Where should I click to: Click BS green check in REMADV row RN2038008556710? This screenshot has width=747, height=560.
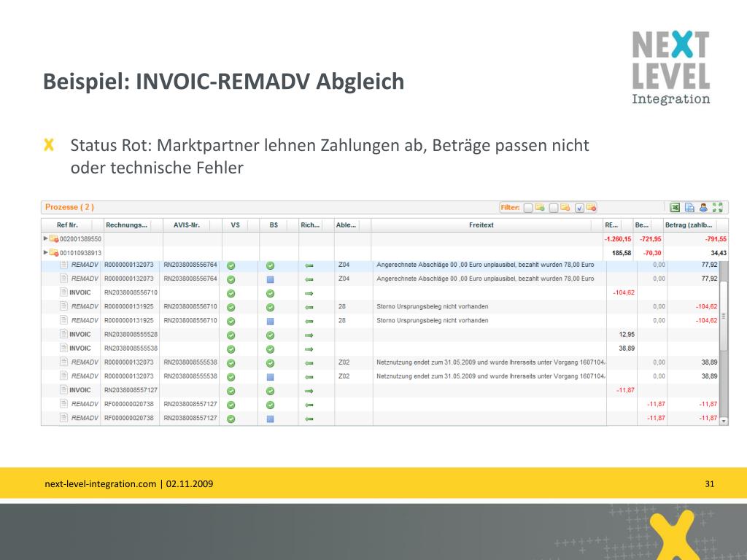pyautogui.click(x=270, y=308)
